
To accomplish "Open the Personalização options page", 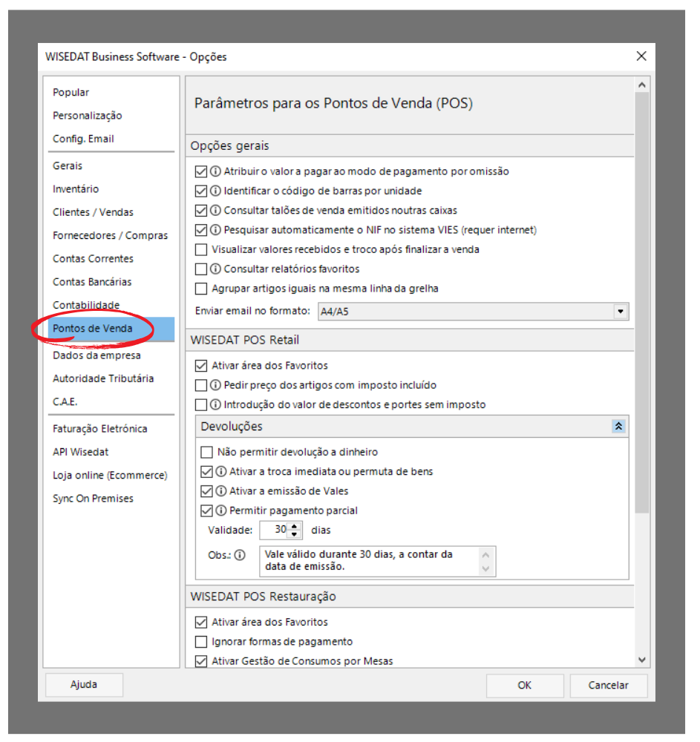I will (x=88, y=116).
